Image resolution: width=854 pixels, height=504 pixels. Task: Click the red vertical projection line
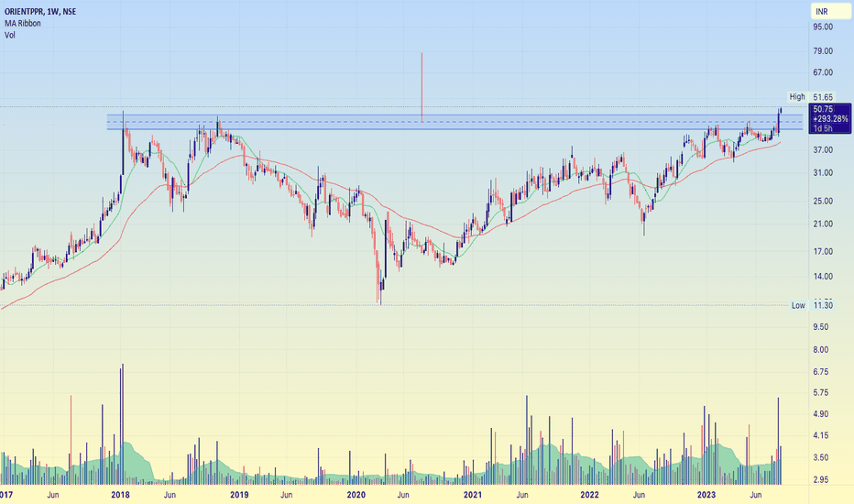pos(422,87)
